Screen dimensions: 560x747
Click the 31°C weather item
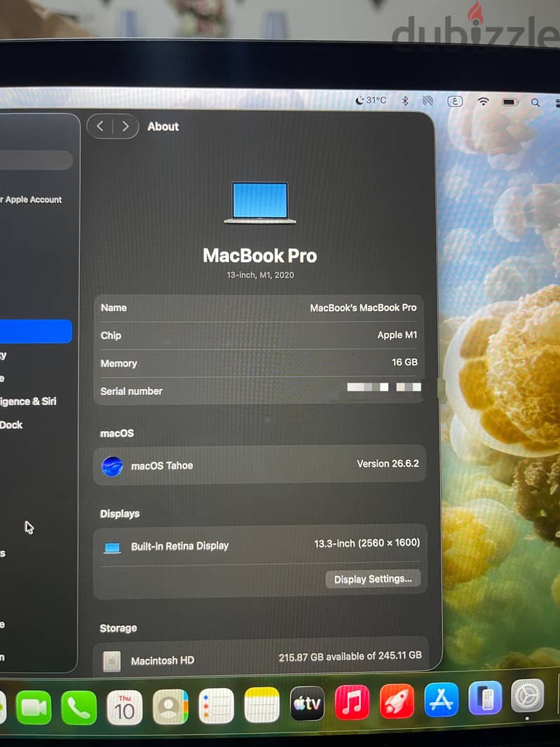click(371, 100)
